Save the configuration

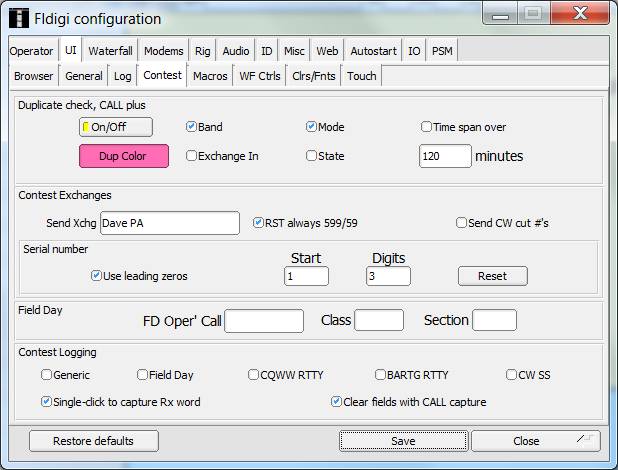(404, 441)
